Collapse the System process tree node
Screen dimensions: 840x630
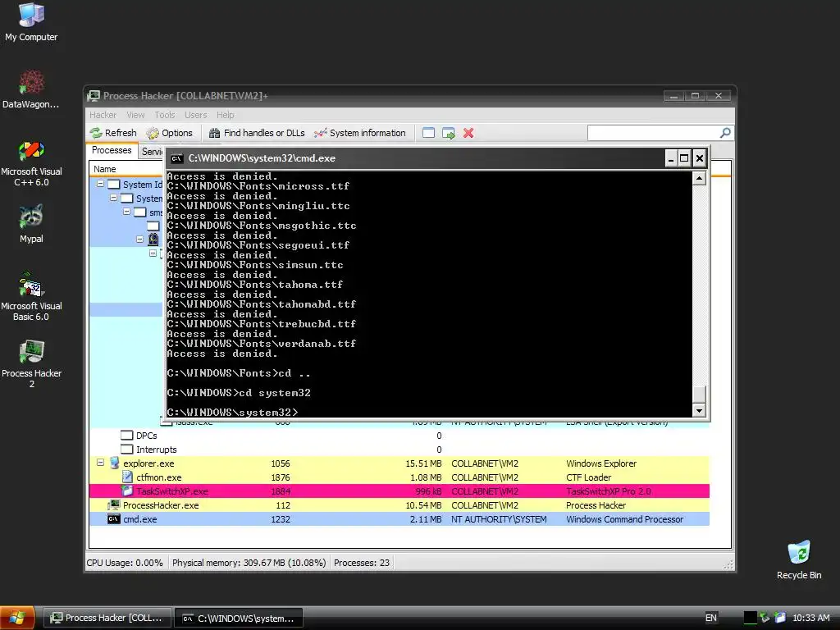point(113,198)
